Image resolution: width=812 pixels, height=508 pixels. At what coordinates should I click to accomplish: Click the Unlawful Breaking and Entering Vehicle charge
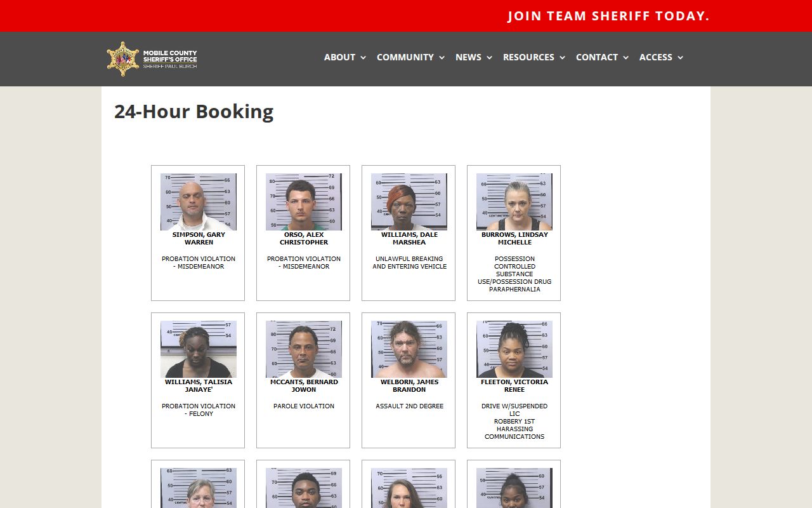click(x=409, y=263)
